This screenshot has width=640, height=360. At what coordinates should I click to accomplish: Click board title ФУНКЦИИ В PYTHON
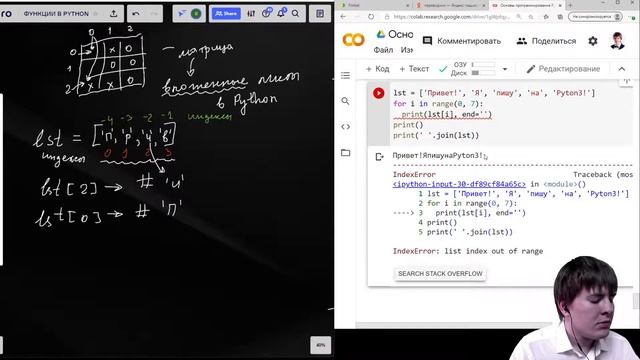[x=56, y=13]
